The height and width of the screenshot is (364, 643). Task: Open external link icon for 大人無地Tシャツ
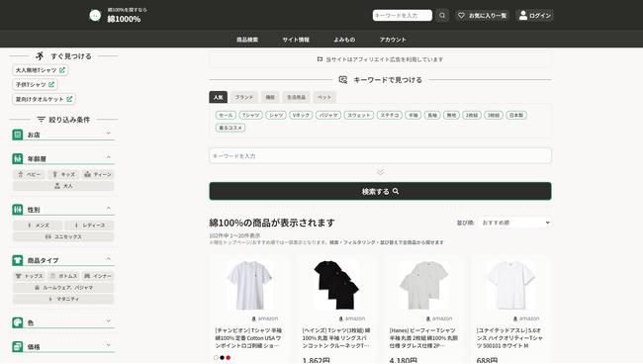coord(62,70)
